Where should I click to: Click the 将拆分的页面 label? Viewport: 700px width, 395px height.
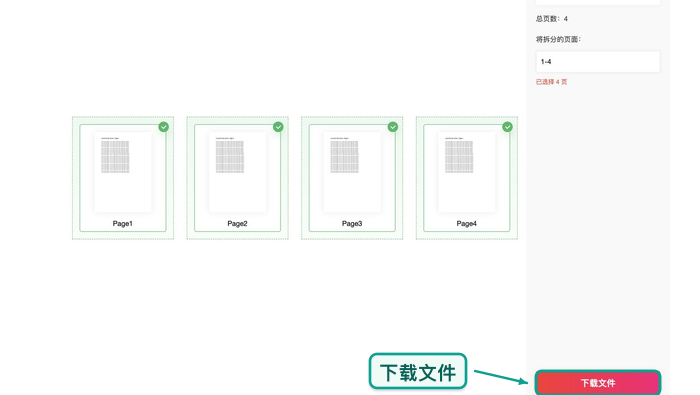[x=558, y=39]
